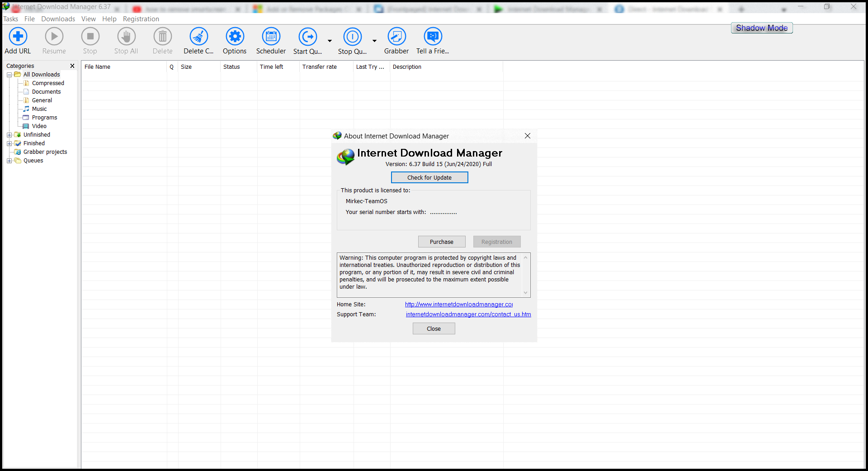Sort by Transfer rate column
868x471 pixels.
pyautogui.click(x=326, y=67)
